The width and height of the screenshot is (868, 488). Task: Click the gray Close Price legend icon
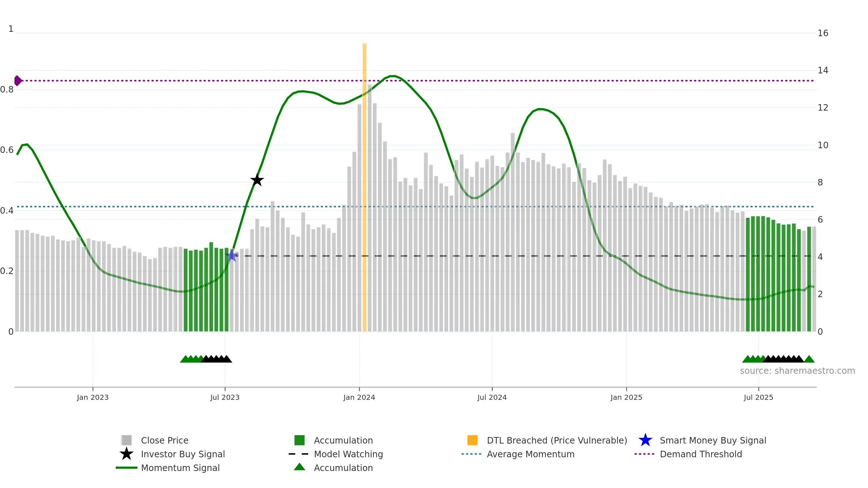click(127, 440)
